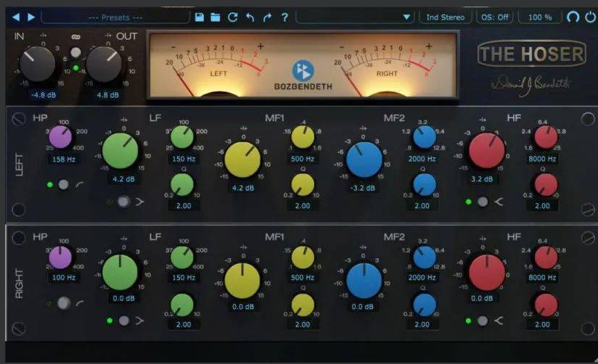Click the RIGHT large yellow MF1 gain knob
Screen dimensions: 598x364
[242, 281]
